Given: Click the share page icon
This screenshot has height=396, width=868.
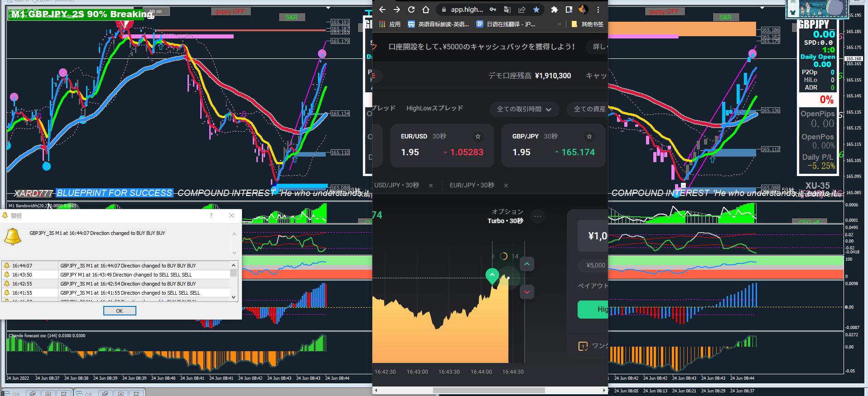Looking at the screenshot, I should point(522,10).
